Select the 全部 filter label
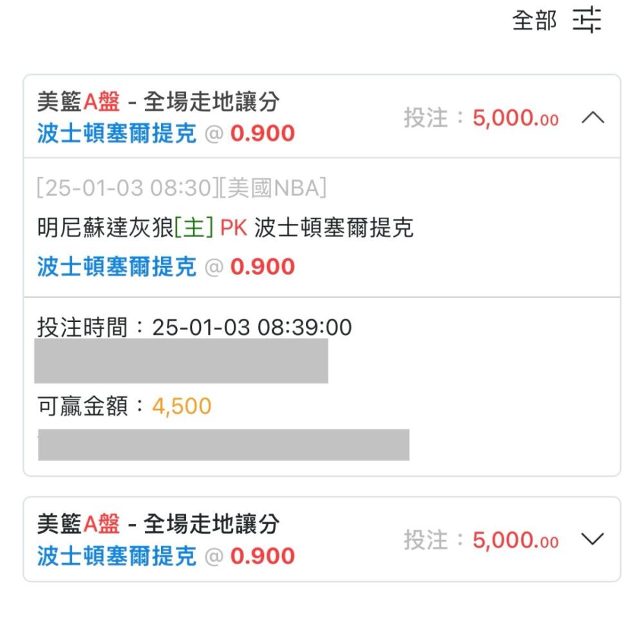 point(534,20)
